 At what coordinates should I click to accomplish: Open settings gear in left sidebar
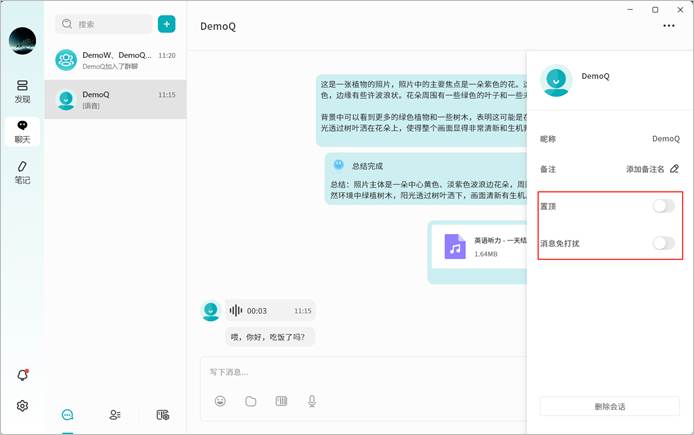tap(22, 406)
